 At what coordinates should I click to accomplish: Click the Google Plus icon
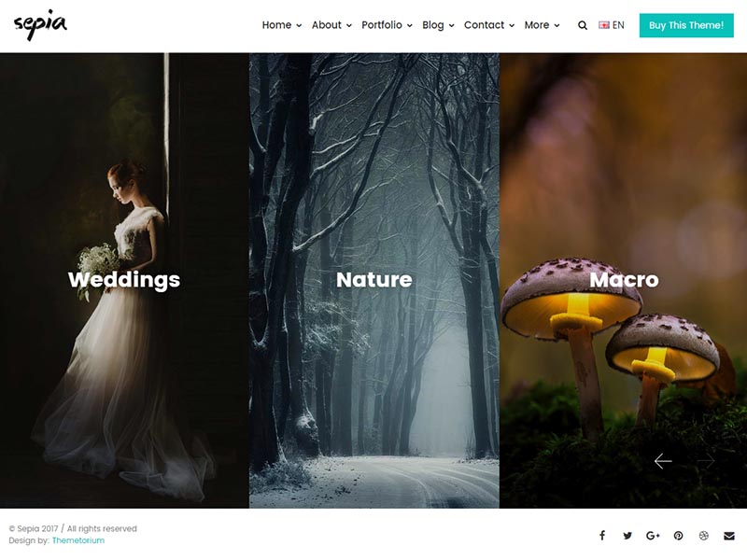653,536
